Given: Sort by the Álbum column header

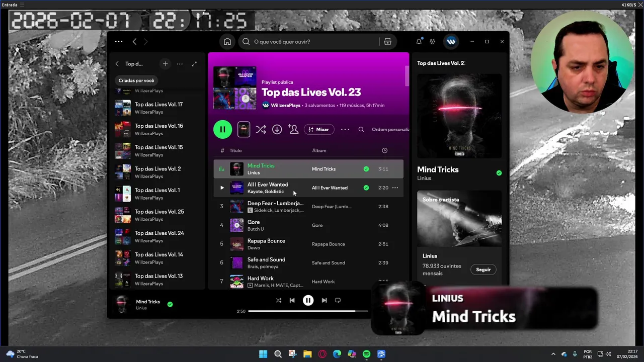Looking at the screenshot, I should click(x=319, y=150).
